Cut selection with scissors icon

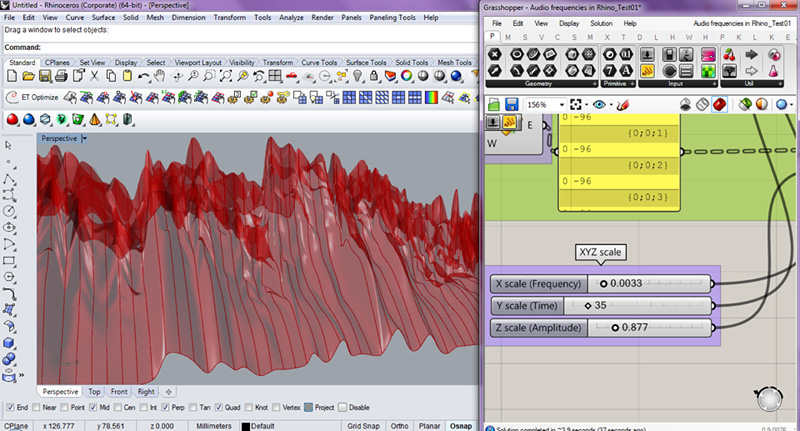point(94,77)
